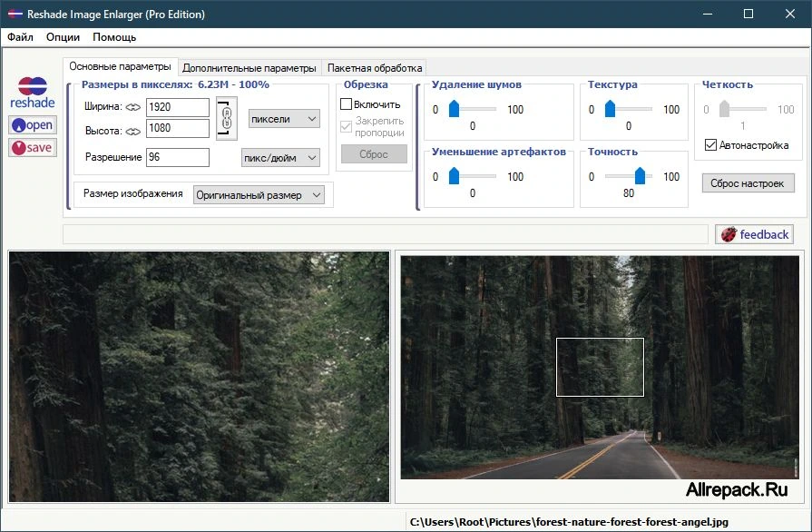This screenshot has width=812, height=532.
Task: Click the ladybug feedback button
Action: tap(755, 234)
